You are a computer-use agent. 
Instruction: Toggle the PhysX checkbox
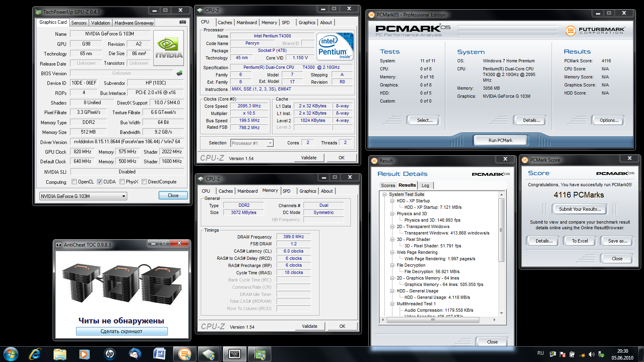click(x=122, y=182)
